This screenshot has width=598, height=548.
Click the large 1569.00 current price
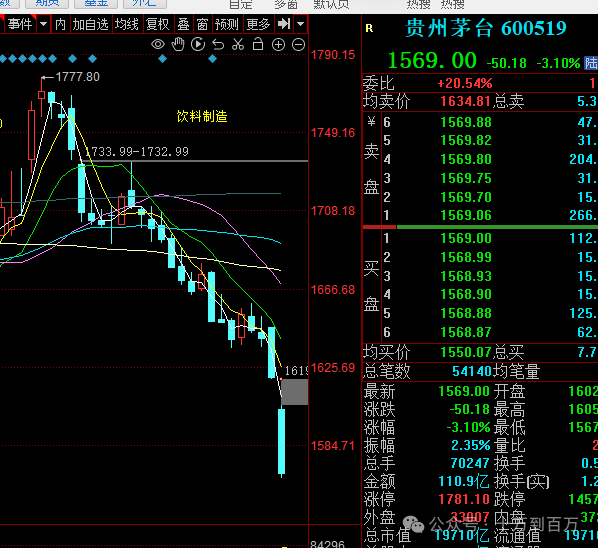[x=432, y=61]
